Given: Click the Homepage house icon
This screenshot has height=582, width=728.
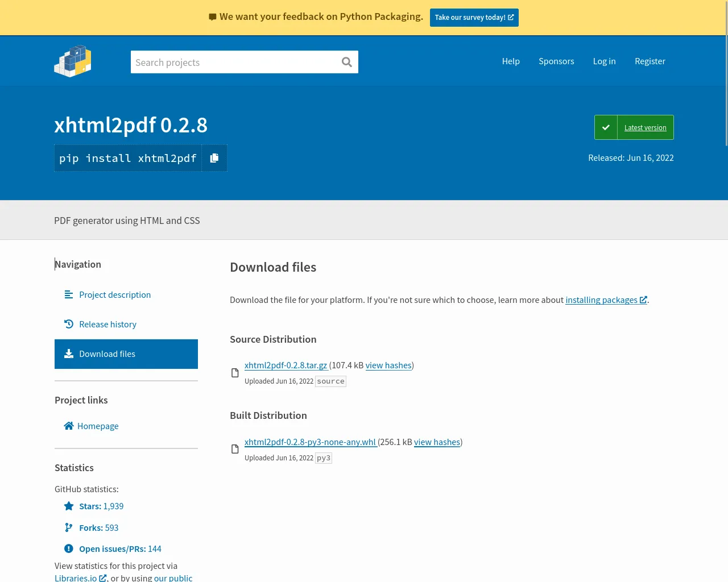Looking at the screenshot, I should (69, 426).
